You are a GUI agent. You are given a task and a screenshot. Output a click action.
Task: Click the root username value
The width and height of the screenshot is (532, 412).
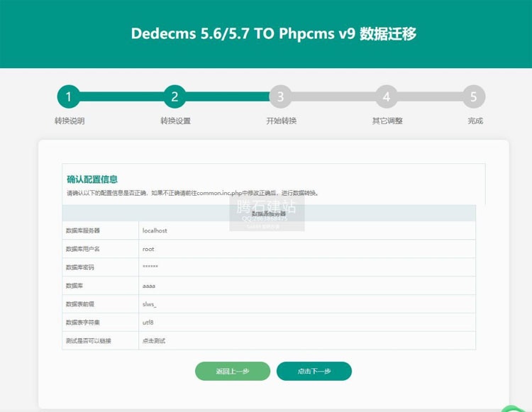(148, 249)
